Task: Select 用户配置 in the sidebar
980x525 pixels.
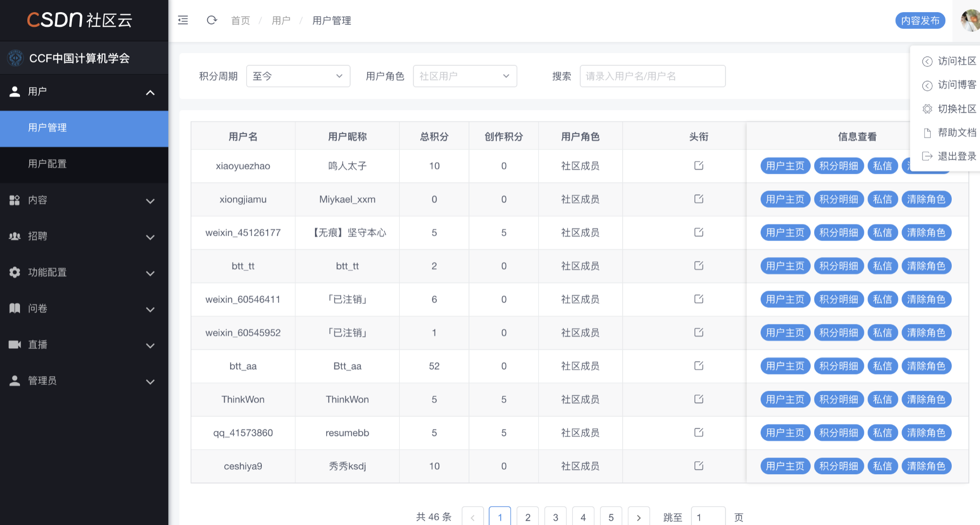Action: coord(84,164)
